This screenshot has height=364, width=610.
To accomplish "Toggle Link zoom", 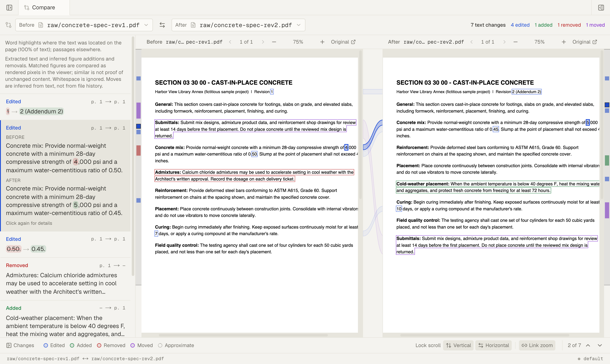I will click(537, 345).
